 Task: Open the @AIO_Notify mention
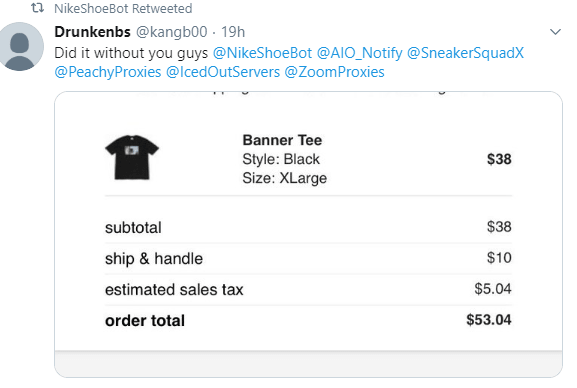click(360, 53)
